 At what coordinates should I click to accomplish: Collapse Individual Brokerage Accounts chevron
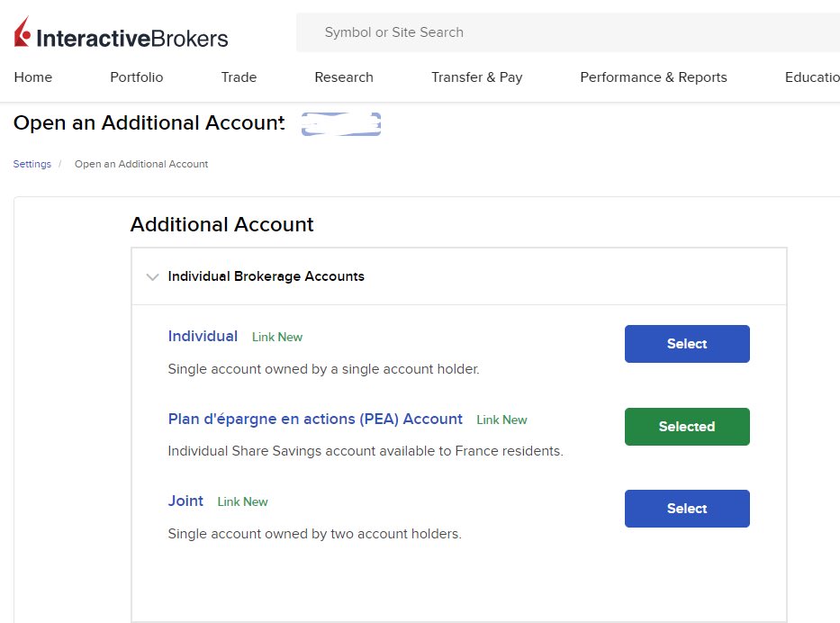tap(153, 277)
